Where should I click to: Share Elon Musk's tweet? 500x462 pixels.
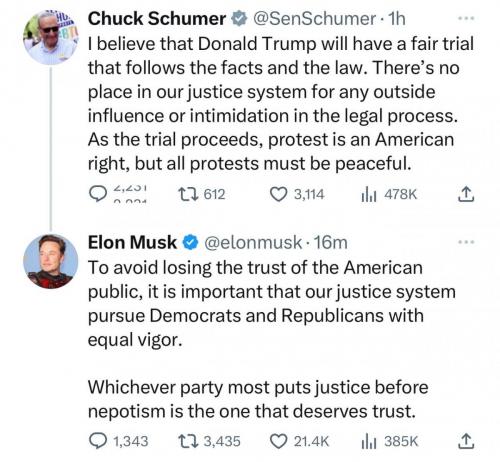point(465,441)
